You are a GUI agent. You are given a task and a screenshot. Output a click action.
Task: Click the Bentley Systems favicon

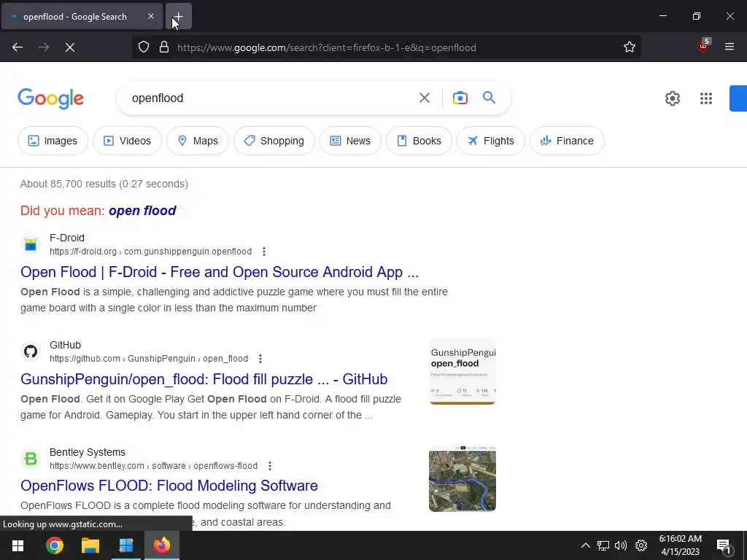(31, 459)
